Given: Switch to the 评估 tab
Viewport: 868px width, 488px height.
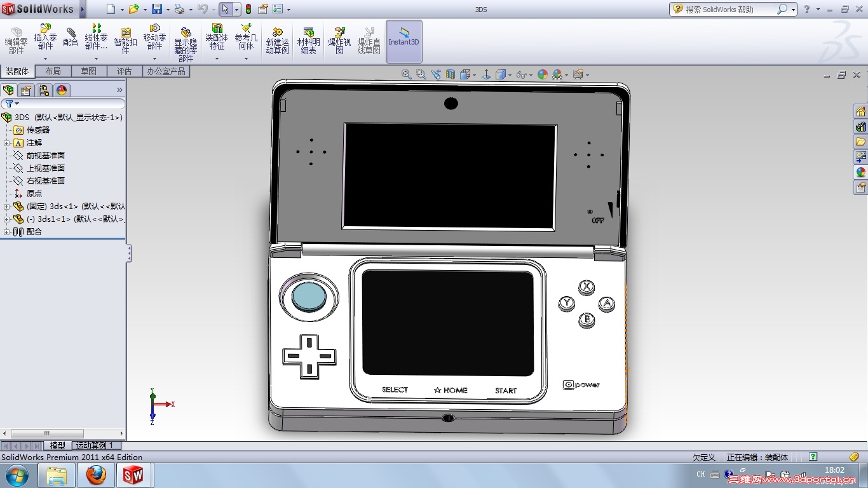Looking at the screenshot, I should point(124,71).
